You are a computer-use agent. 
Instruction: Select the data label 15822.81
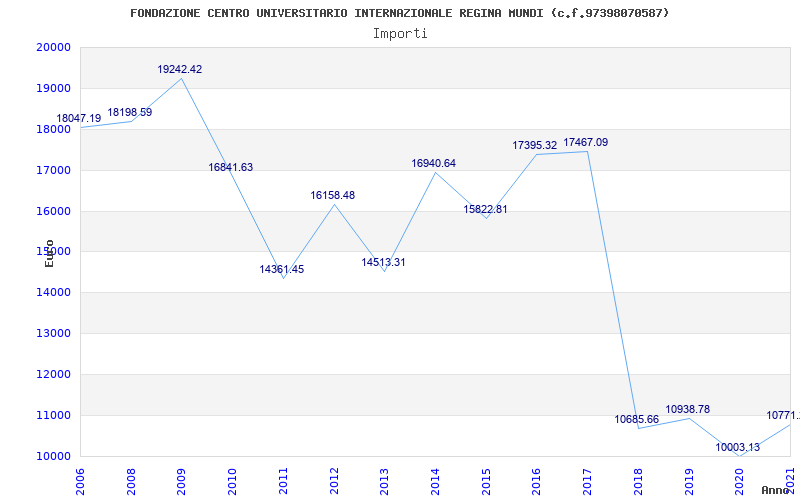[x=485, y=209]
